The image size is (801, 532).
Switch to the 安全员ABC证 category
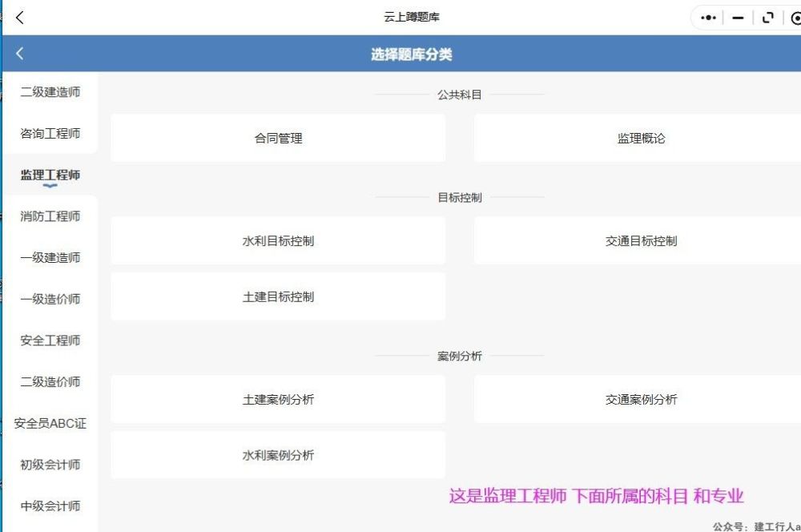coord(50,424)
